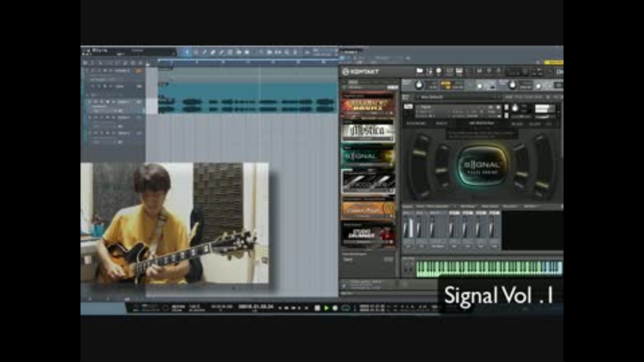Image resolution: width=644 pixels, height=362 pixels.
Task: Open the 'New (default)' multi preset dropdown
Action: 459,97
